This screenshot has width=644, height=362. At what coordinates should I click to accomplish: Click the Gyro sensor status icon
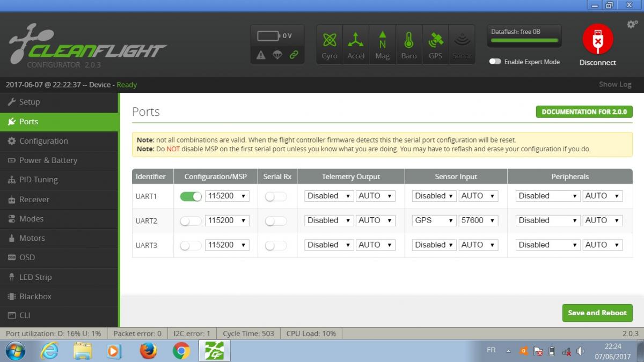[x=329, y=41]
